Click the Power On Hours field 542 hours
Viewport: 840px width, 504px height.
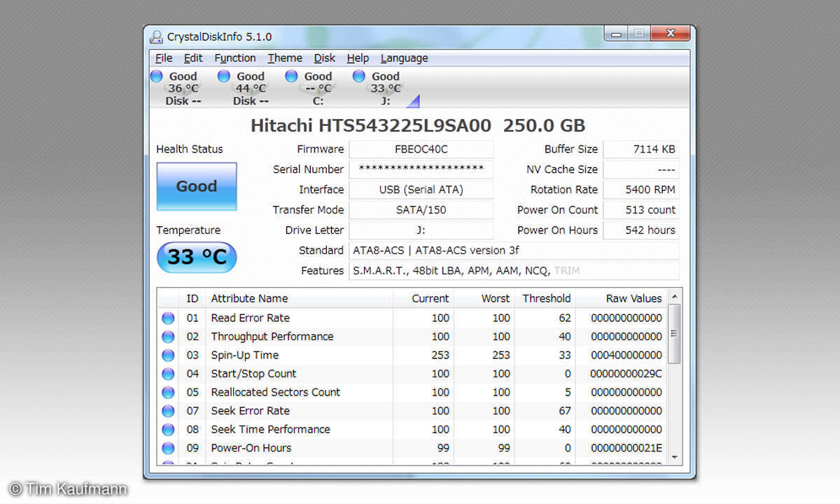pyautogui.click(x=641, y=230)
